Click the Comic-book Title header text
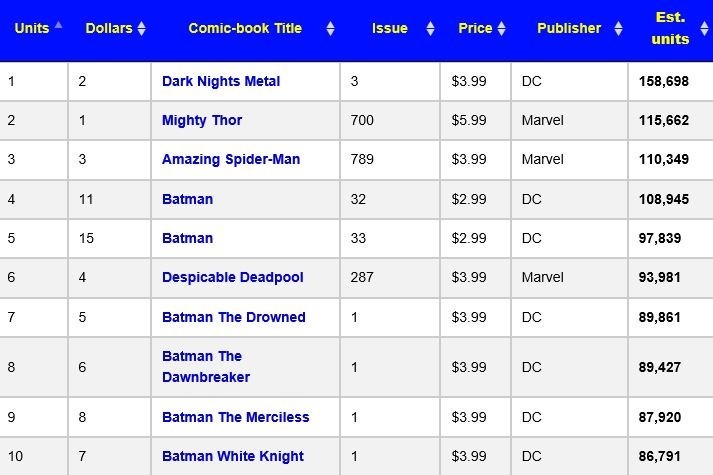713x475 pixels. 246,28
